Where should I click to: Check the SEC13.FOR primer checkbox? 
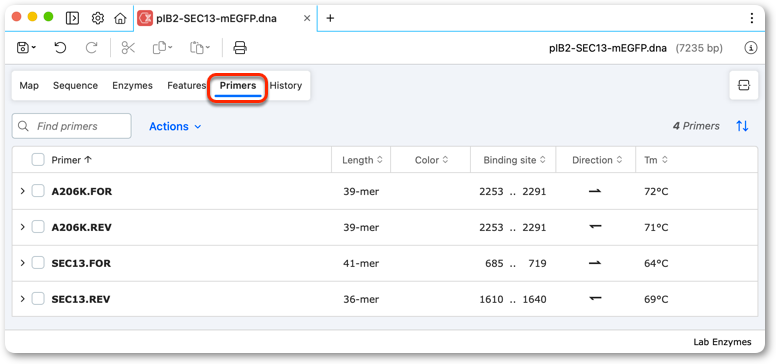38,263
